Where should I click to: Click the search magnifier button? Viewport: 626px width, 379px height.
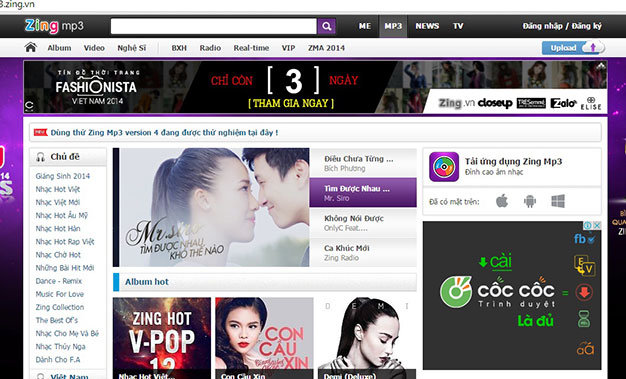[327, 26]
